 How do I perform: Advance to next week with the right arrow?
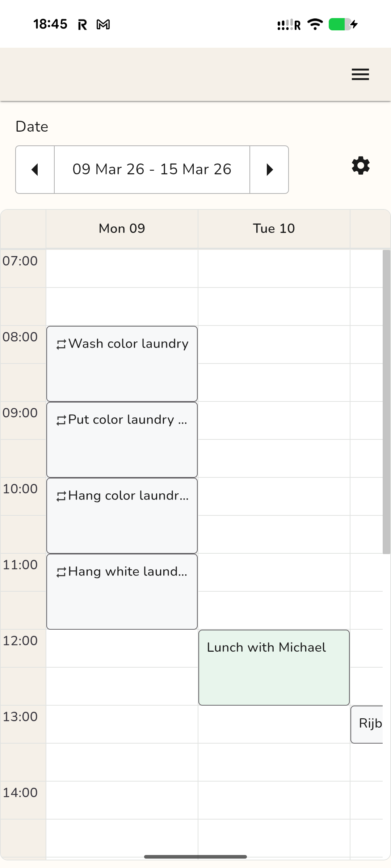(269, 170)
